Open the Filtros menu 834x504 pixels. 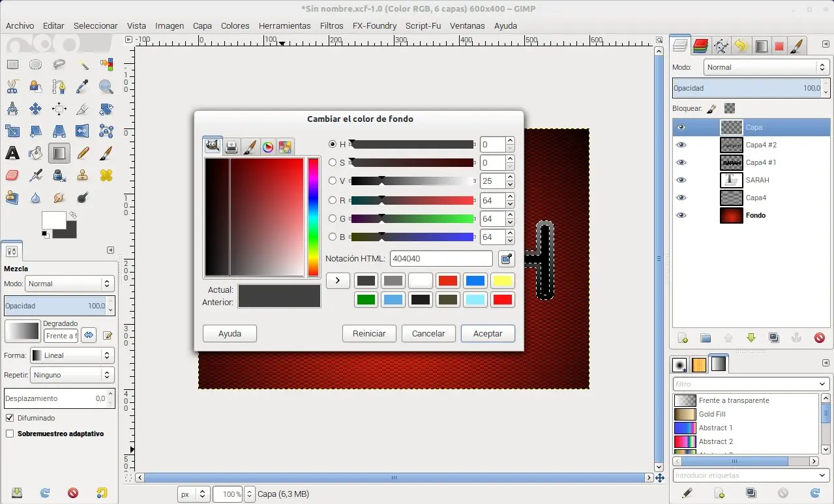332,26
